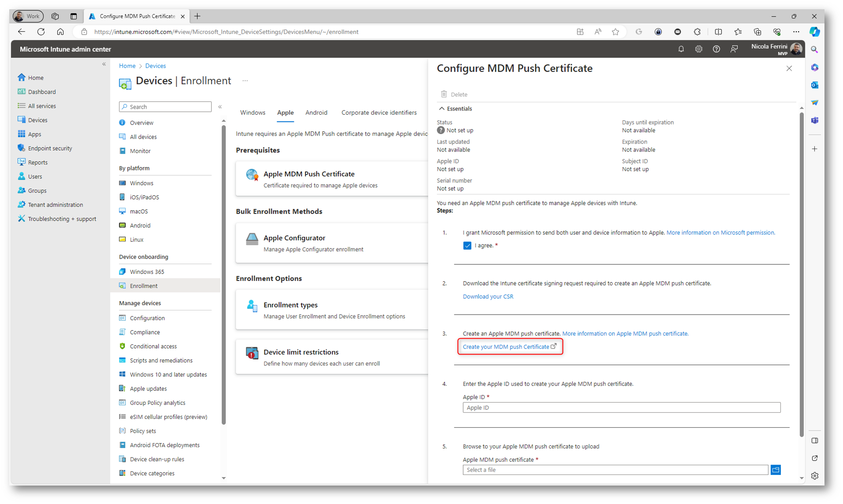This screenshot has height=504, width=843.
Task: Open Home in the left navigation
Action: (36, 78)
